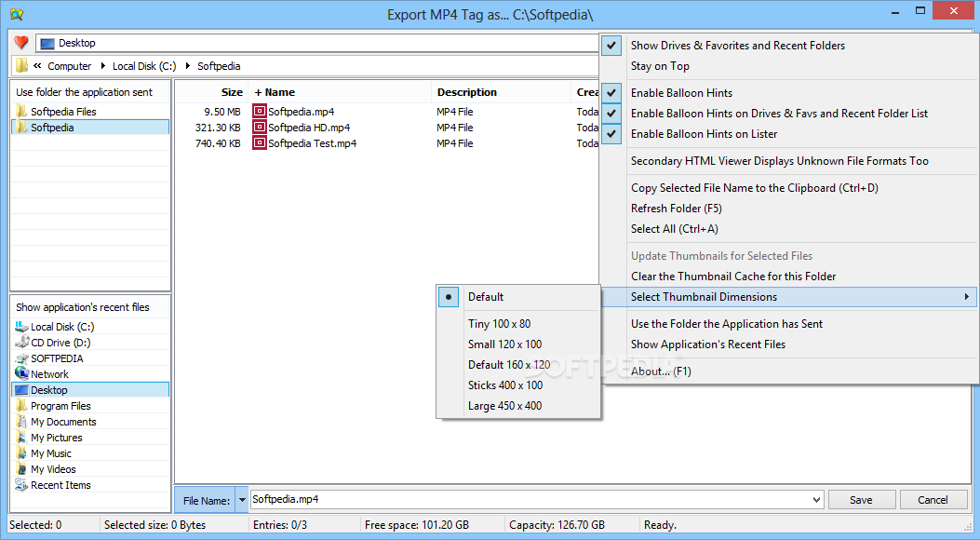Viewport: 980px width, 540px height.
Task: Click the app icon in title bar
Action: point(17,14)
